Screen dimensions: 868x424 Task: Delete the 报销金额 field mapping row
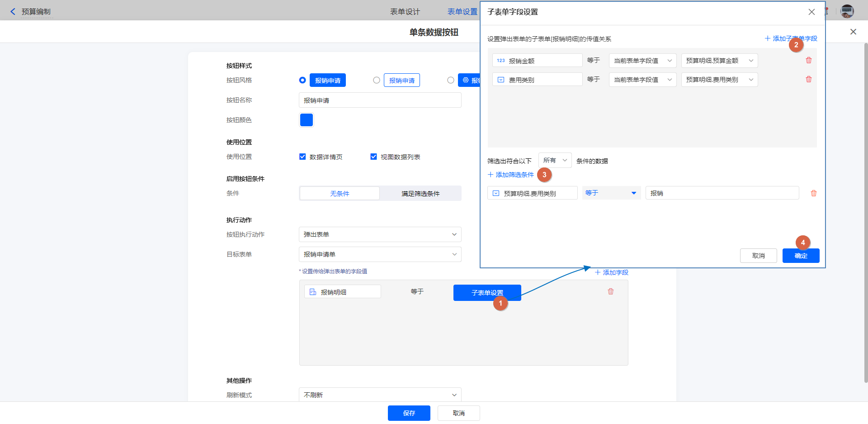[x=809, y=60]
